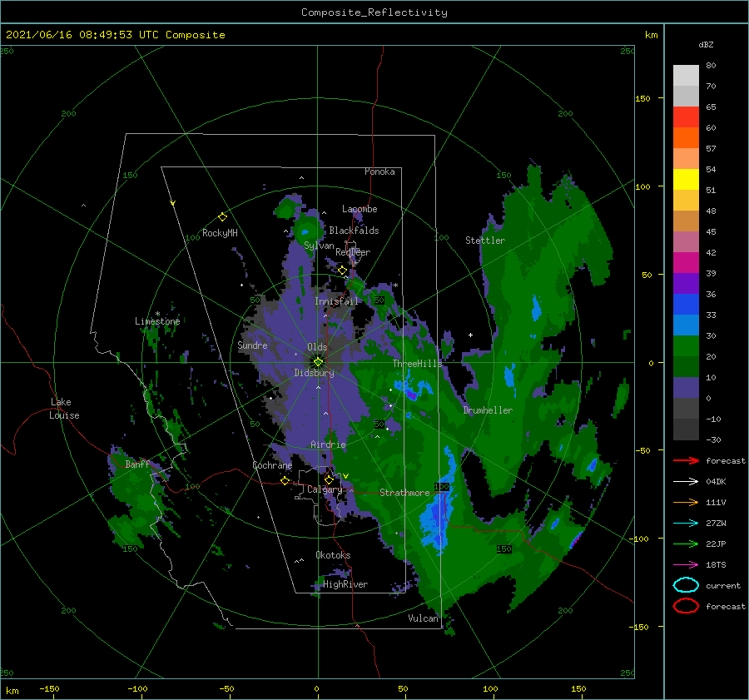Click the cyan current ellipse icon

[686, 585]
